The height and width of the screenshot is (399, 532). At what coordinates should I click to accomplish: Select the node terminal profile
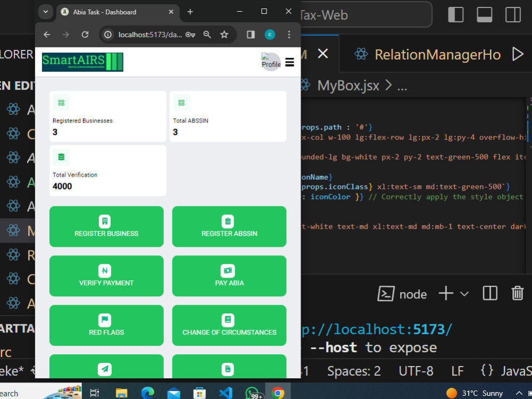tap(402, 294)
